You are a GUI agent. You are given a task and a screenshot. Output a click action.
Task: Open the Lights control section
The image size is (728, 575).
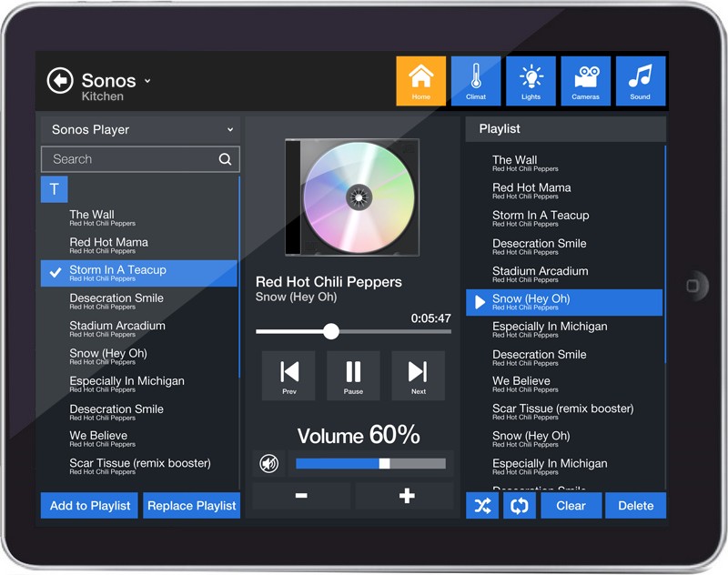pos(531,81)
